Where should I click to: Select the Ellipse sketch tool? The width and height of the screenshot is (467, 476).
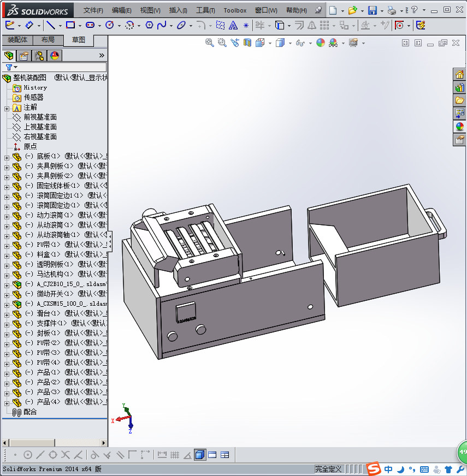181,25
